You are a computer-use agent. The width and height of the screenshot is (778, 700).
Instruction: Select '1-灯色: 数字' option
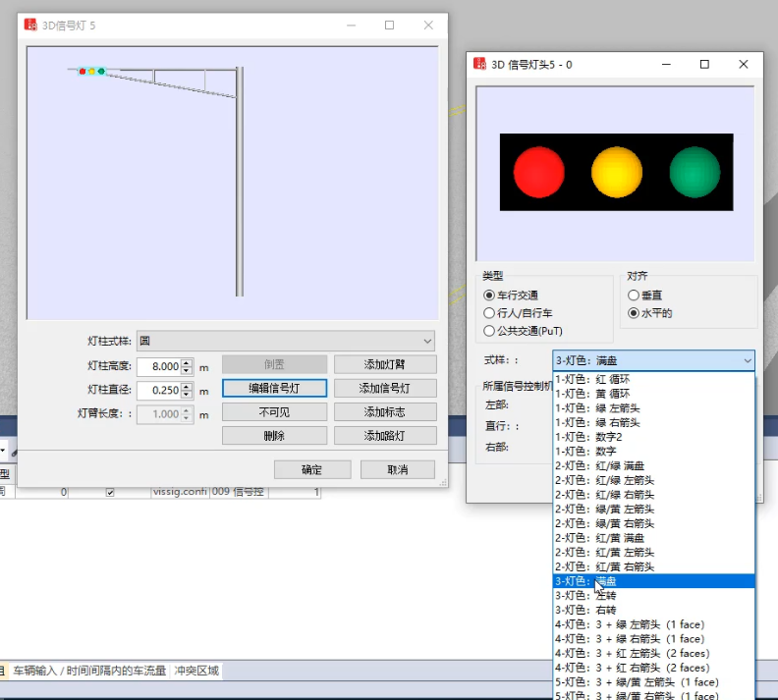pyautogui.click(x=653, y=452)
